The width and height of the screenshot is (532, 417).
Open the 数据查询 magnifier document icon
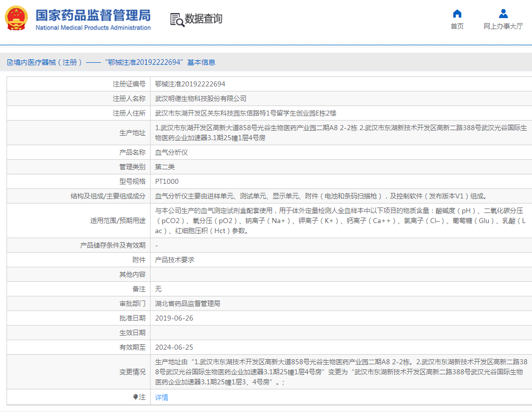177,20
